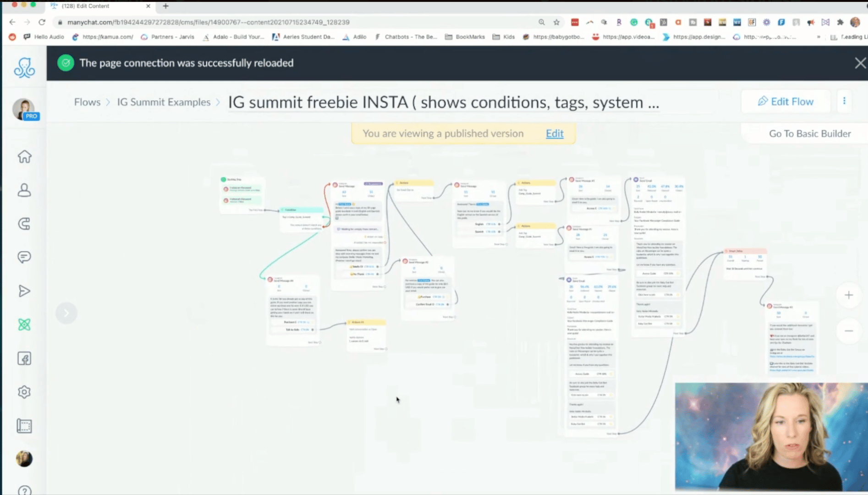
Task: Open the Kids bookmark folder
Action: pyautogui.click(x=503, y=37)
